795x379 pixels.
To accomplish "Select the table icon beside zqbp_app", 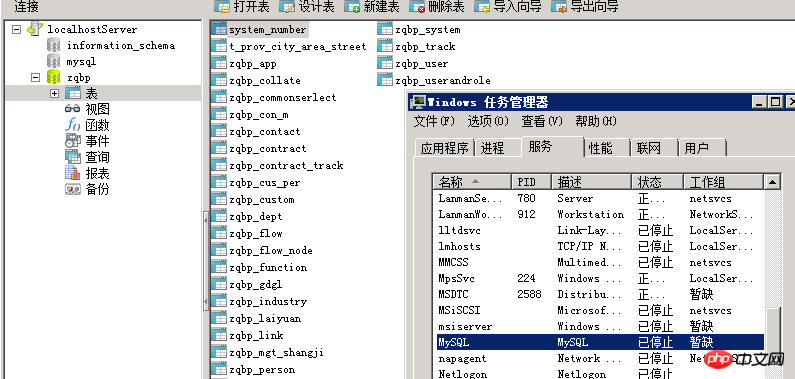I will [219, 64].
